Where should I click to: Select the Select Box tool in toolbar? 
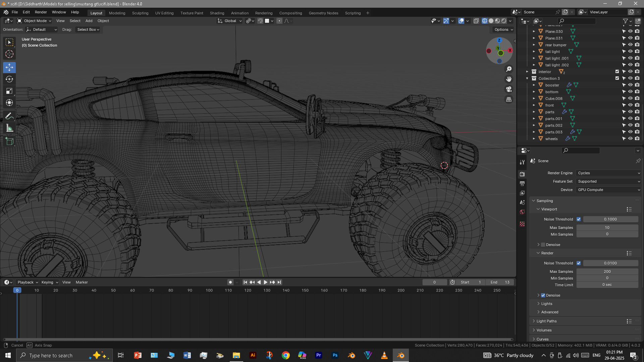[9, 42]
